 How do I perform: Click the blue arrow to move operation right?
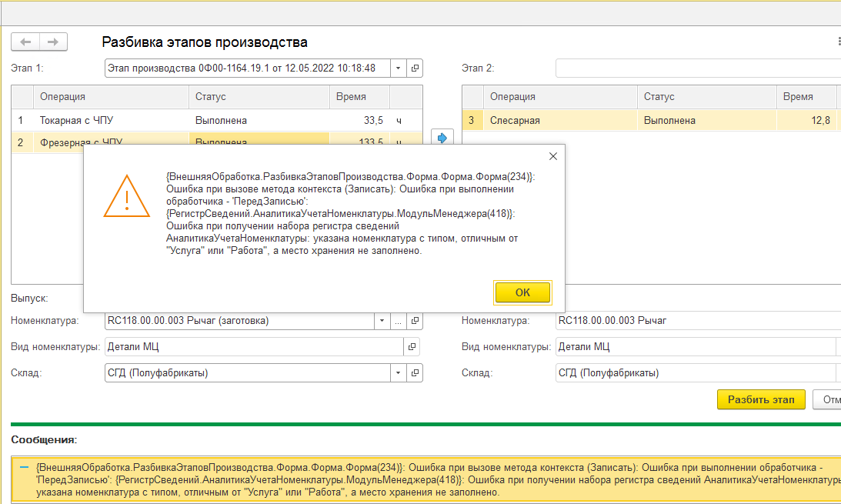442,138
